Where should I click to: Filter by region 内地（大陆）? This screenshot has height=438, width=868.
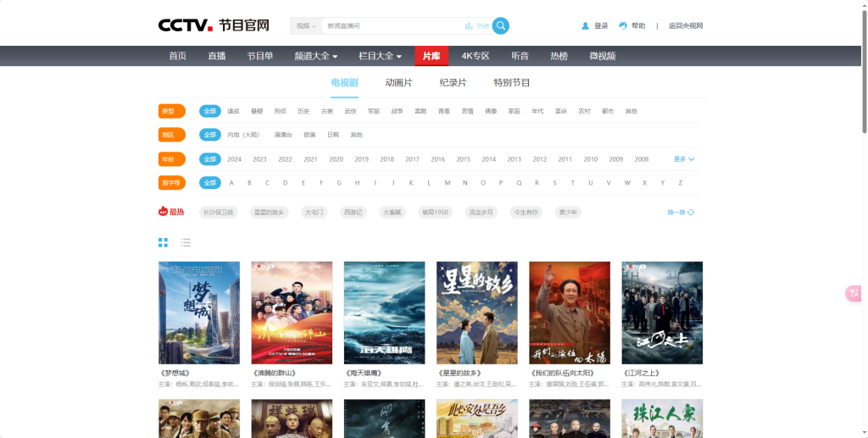point(243,135)
